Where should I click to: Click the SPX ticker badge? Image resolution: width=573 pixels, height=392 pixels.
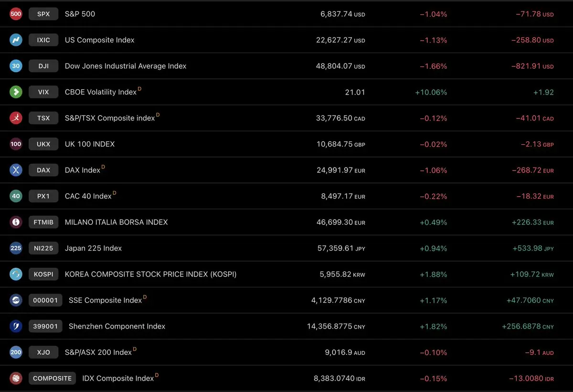coord(43,14)
